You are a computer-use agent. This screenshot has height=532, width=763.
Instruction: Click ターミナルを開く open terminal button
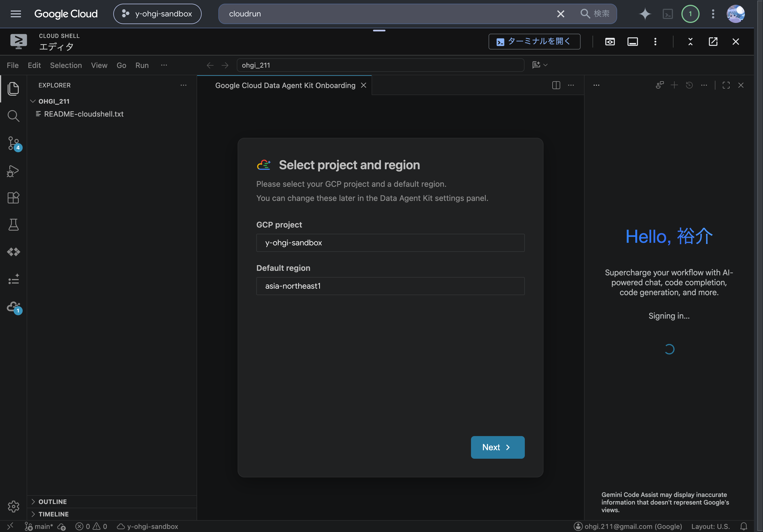(534, 42)
